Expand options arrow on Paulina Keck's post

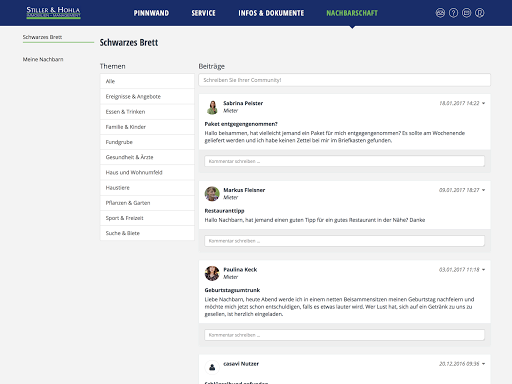pyautogui.click(x=484, y=269)
